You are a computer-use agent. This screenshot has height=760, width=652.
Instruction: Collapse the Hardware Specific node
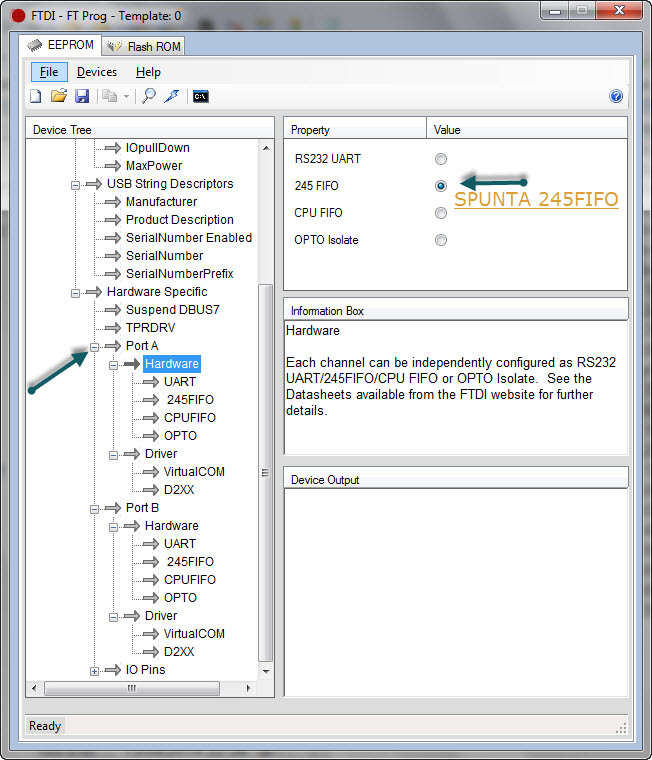[75, 293]
